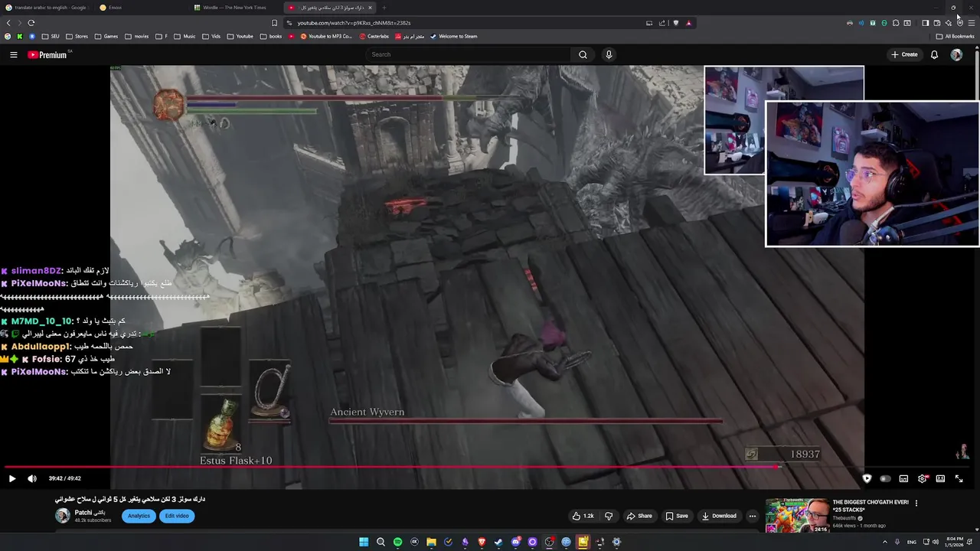Save the video to a playlist
Image resolution: width=980 pixels, height=551 pixels.
pyautogui.click(x=677, y=516)
